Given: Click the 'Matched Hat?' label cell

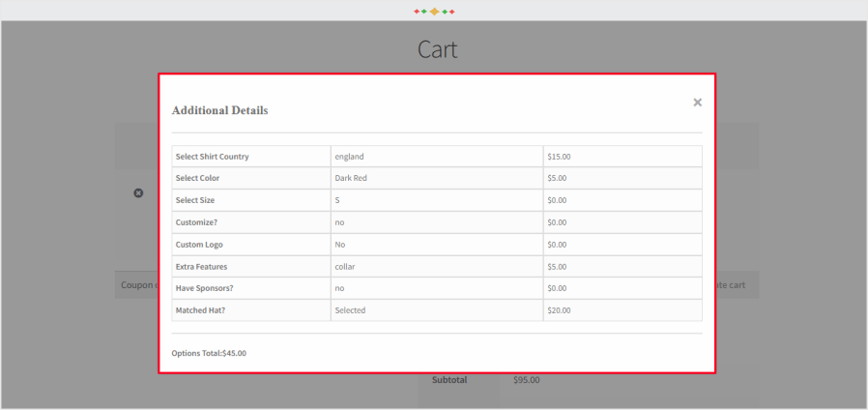Looking at the screenshot, I should coord(251,310).
